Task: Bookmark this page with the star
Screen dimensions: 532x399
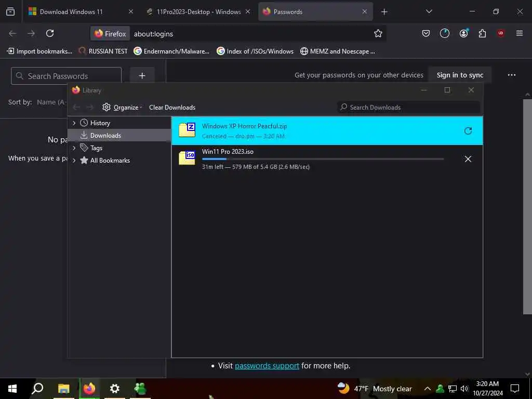Action: [x=378, y=33]
